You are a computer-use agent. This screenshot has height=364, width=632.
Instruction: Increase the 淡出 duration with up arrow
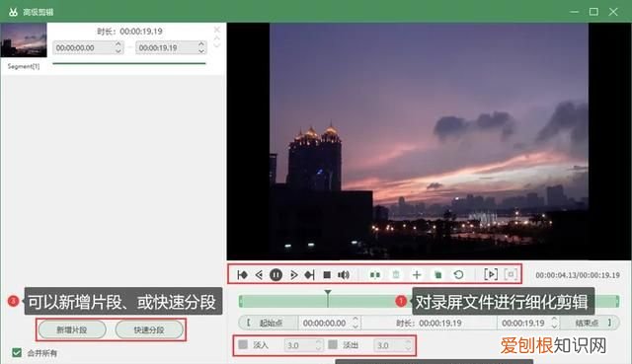pyautogui.click(x=408, y=342)
